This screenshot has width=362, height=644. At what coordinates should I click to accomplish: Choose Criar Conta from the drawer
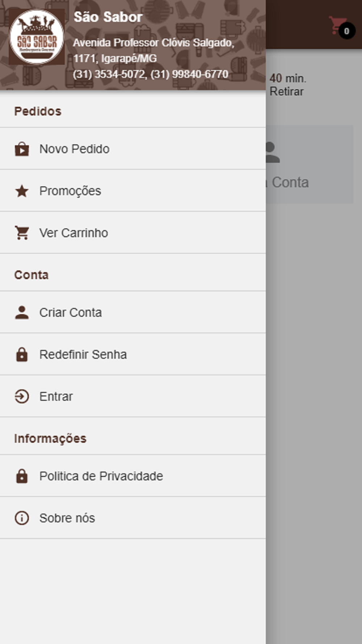coord(71,313)
